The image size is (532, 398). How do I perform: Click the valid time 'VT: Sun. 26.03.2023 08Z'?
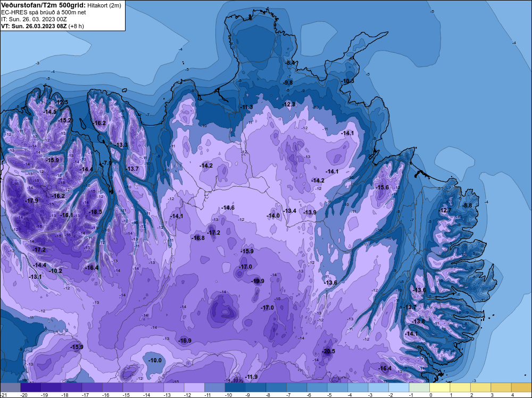point(34,26)
